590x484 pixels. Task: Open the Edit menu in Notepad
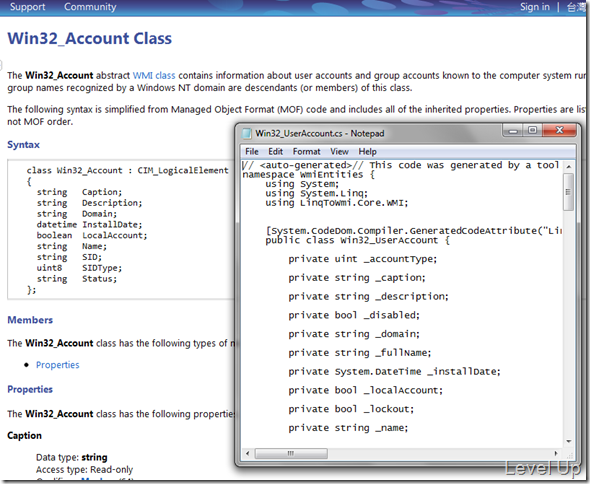tap(275, 152)
